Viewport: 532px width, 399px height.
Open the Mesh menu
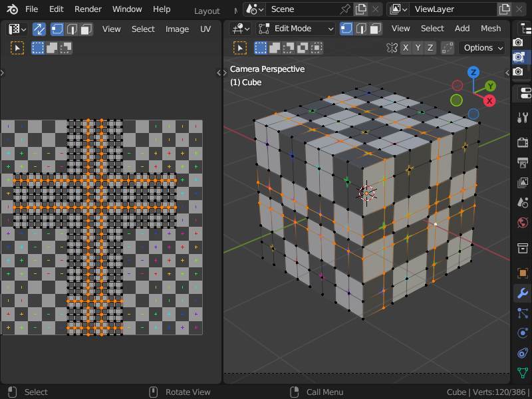point(491,29)
